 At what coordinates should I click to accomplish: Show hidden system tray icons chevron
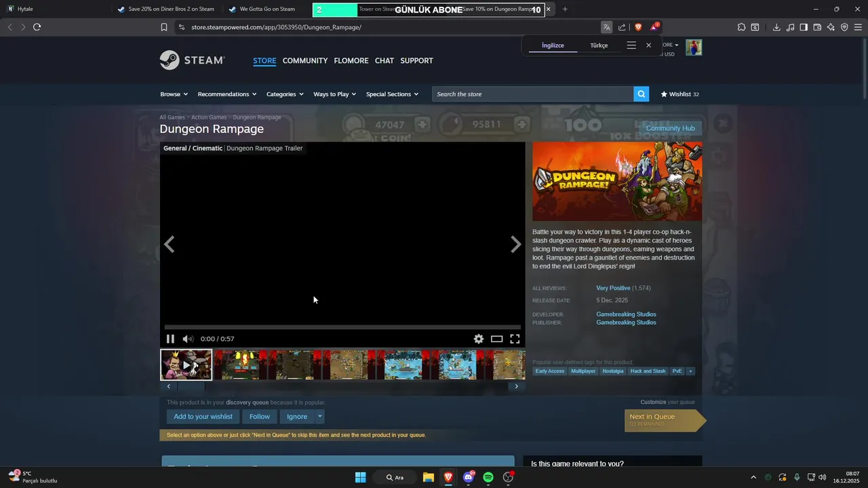pos(753,477)
